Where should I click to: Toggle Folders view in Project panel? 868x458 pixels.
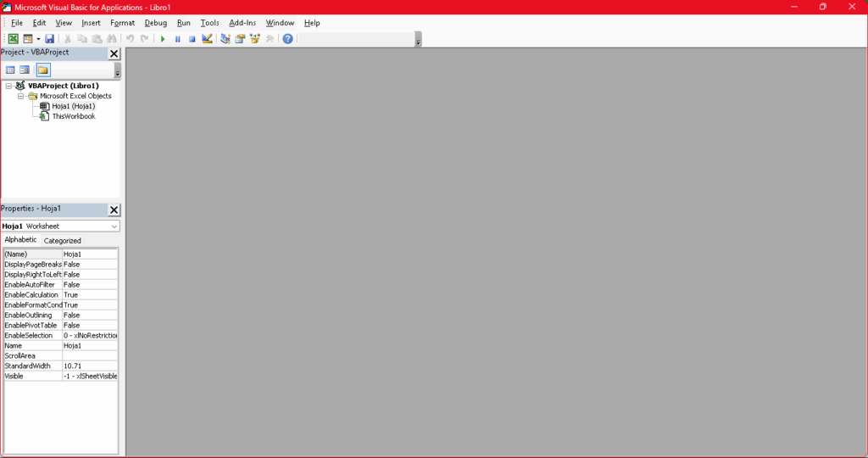coord(43,70)
